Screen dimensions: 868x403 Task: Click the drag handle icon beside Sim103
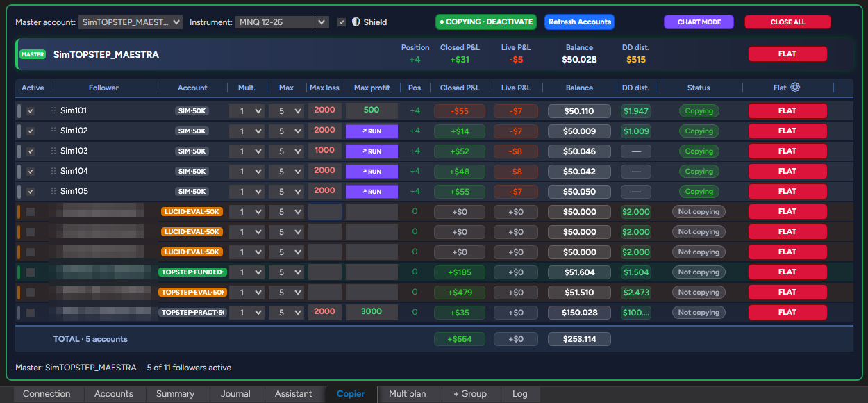[x=53, y=151]
